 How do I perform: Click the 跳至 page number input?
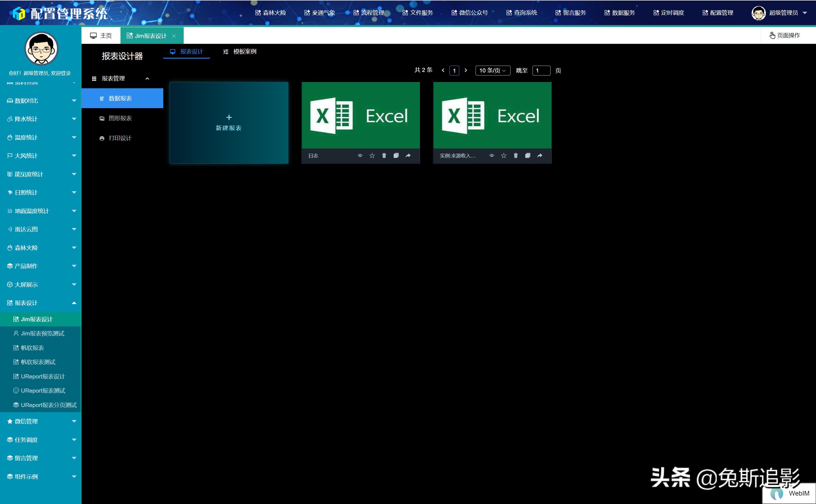click(541, 71)
